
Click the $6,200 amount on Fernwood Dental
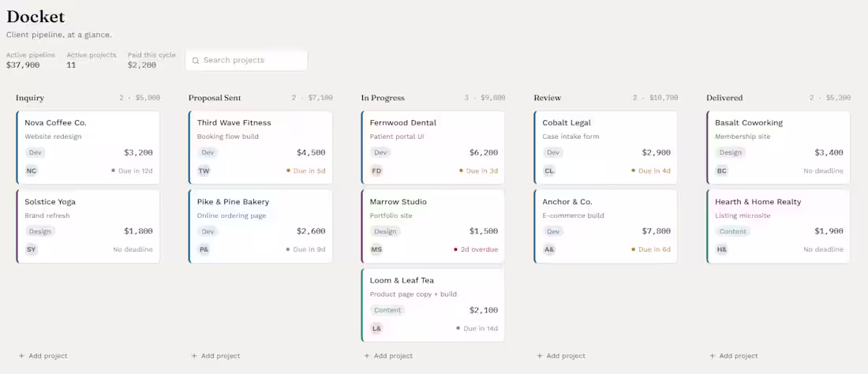pos(483,152)
